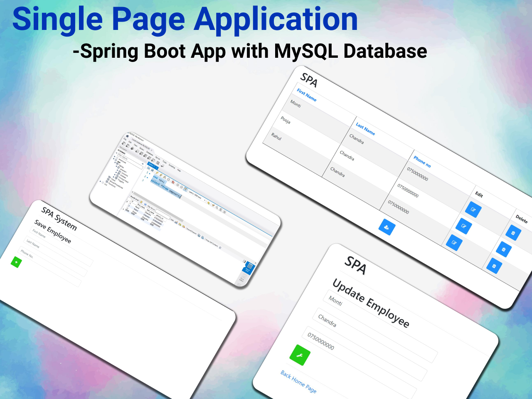Screen dimensions: 532x399
Task: Click the execute lightning icon in Workbench editor
Action: [x=157, y=173]
